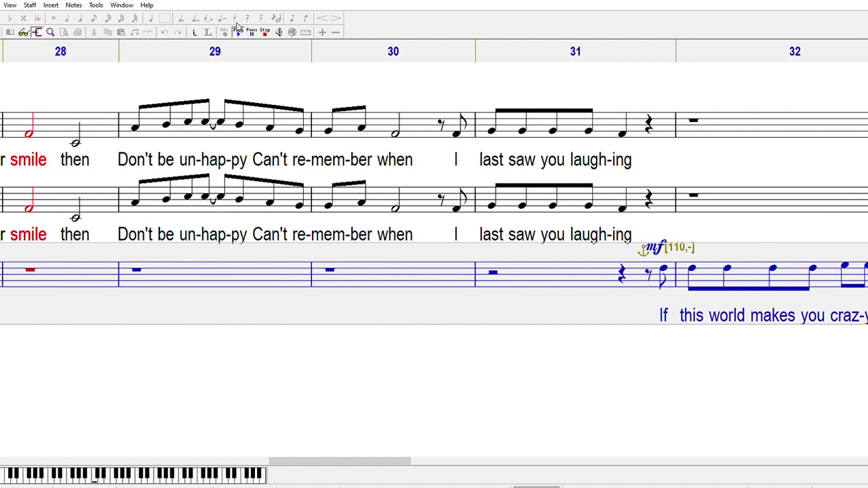Viewport: 868px width, 488px height.
Task: Open the Insert menu
Action: click(51, 5)
